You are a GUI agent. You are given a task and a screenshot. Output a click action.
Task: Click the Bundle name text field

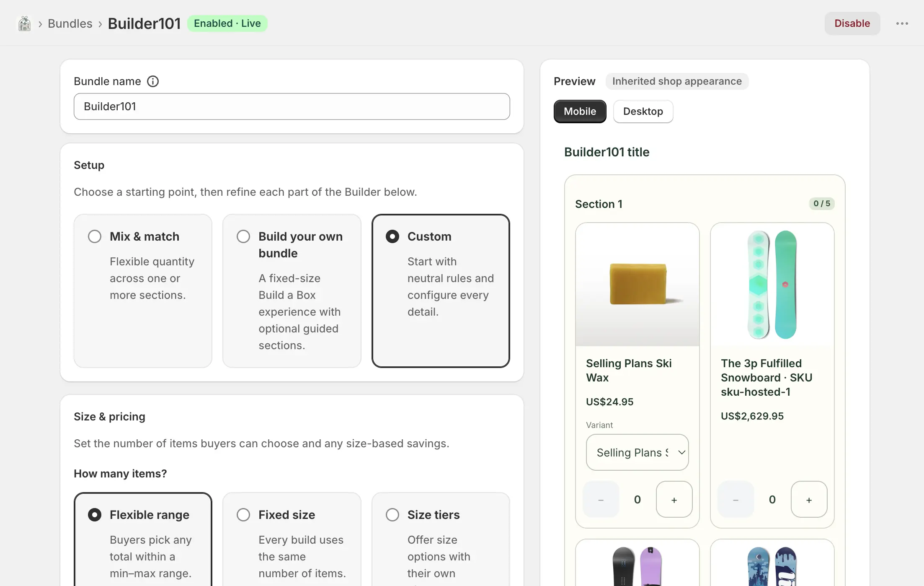pyautogui.click(x=292, y=106)
